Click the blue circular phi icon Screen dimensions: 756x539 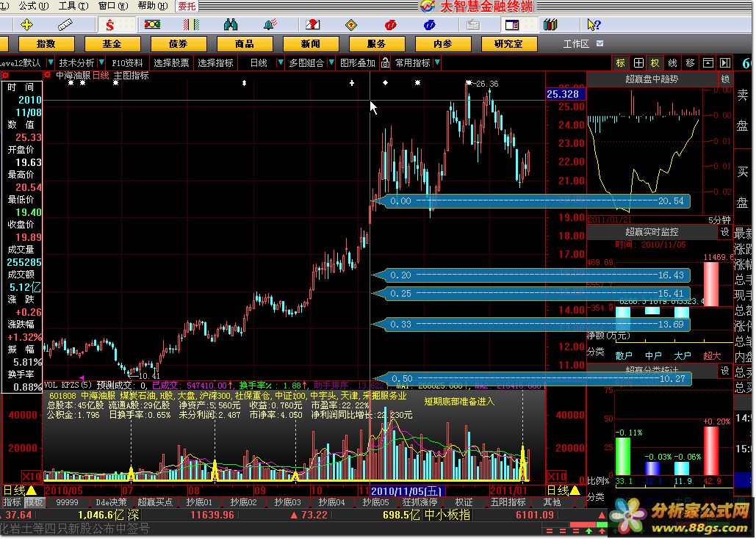(429, 24)
